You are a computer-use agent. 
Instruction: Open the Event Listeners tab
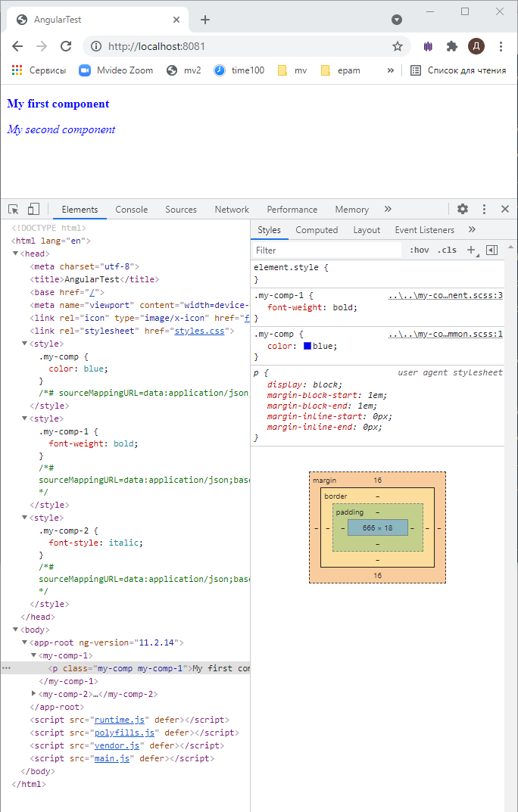tap(424, 230)
